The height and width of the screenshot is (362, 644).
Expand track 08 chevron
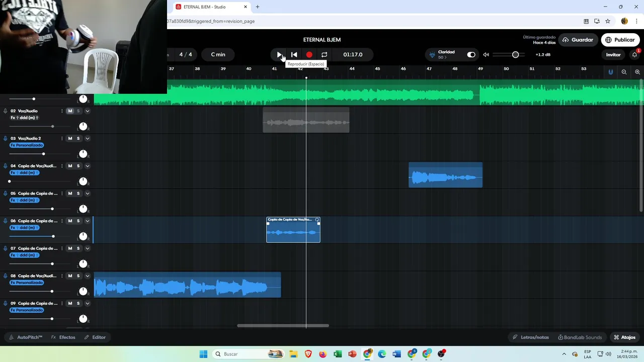[x=87, y=276]
